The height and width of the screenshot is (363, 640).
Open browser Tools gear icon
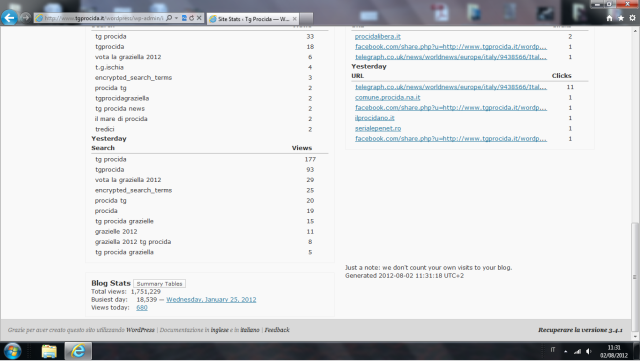coord(632,18)
